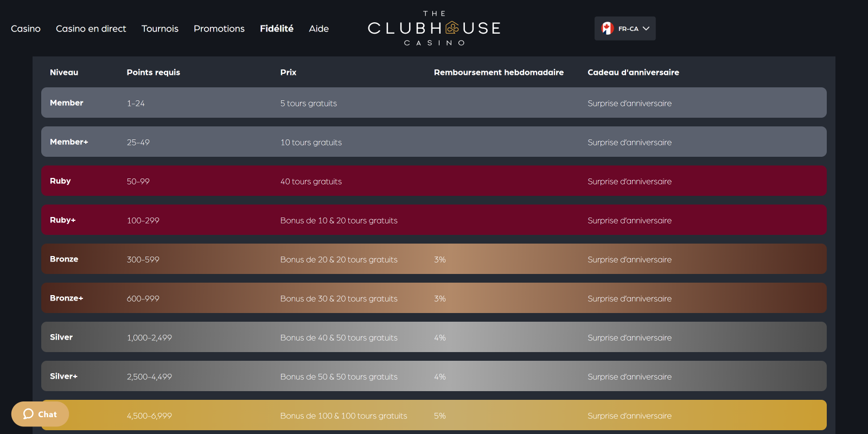Viewport: 868px width, 434px height.
Task: Go to Tournois section
Action: click(x=159, y=29)
